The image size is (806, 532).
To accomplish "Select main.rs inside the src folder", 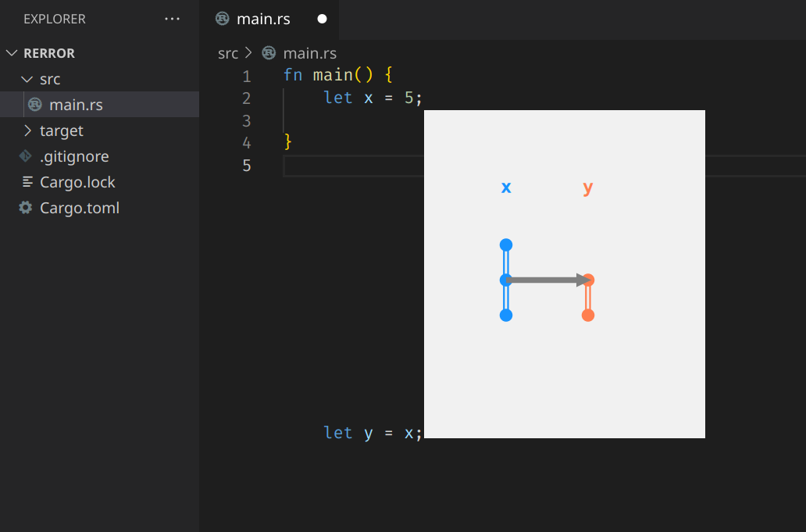I will [x=76, y=104].
